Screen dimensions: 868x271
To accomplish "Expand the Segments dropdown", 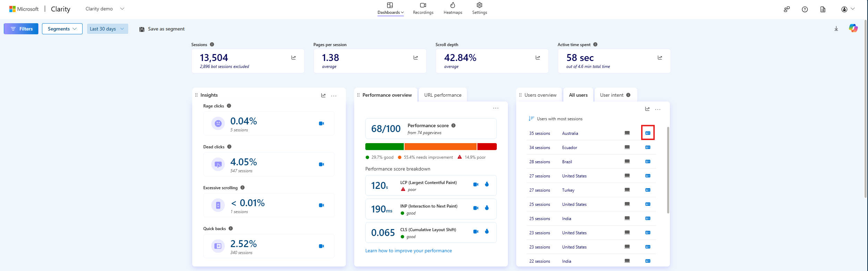I will [x=62, y=29].
